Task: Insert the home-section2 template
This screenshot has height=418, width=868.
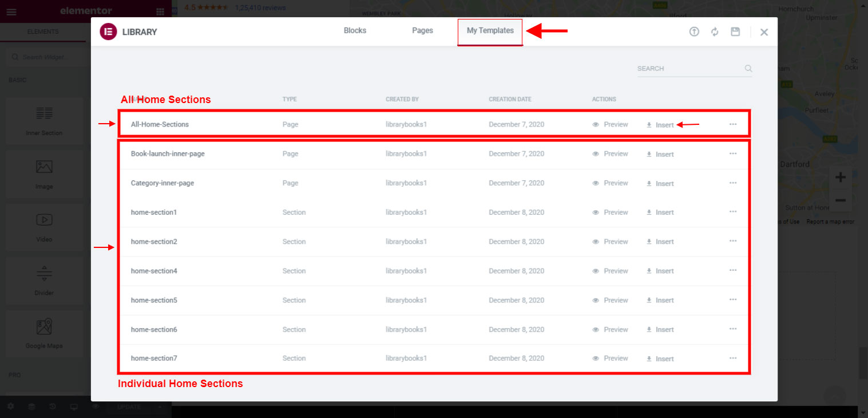Action: [660, 242]
